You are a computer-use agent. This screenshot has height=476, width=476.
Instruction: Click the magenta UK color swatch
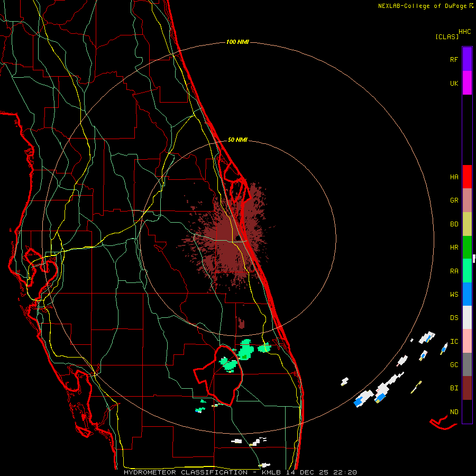[467, 83]
